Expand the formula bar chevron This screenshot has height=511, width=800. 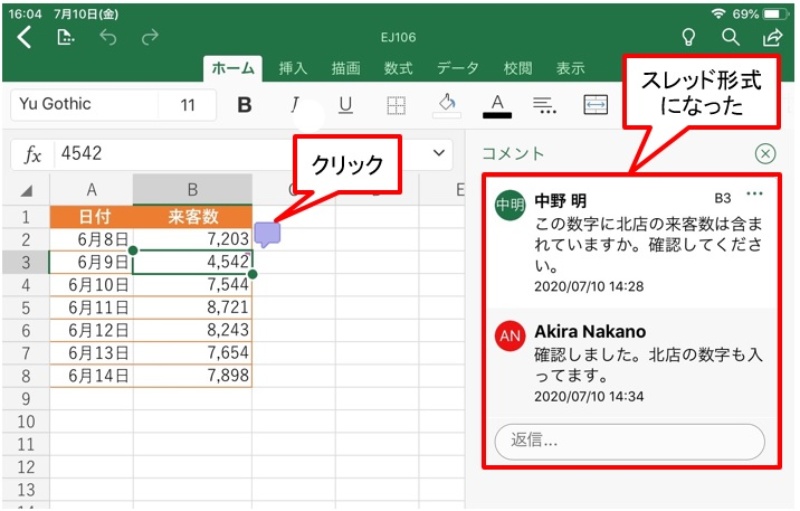[437, 153]
